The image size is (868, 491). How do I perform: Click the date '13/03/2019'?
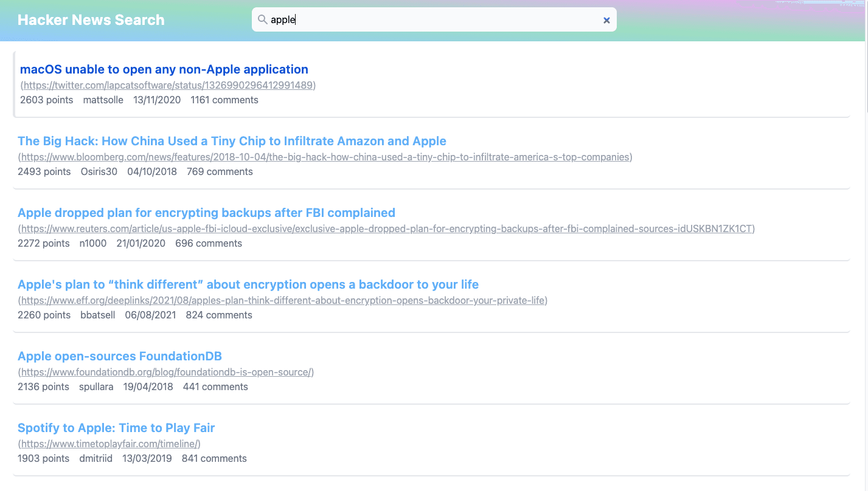tap(147, 458)
